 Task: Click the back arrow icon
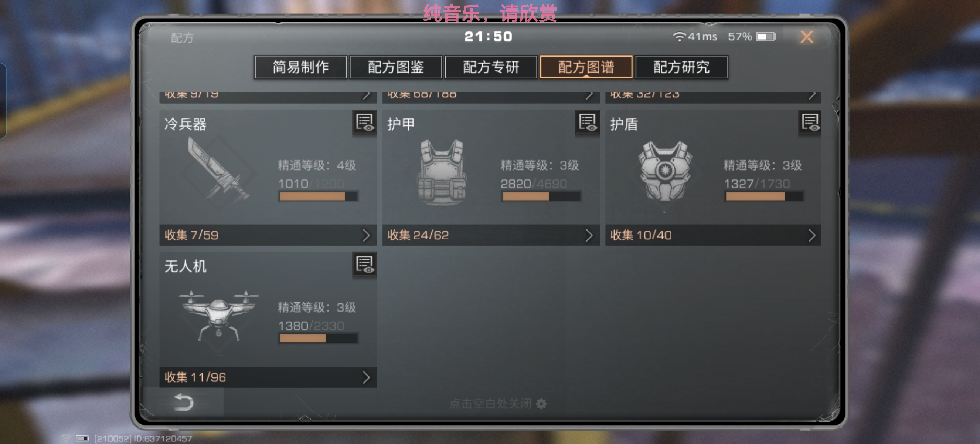[184, 402]
